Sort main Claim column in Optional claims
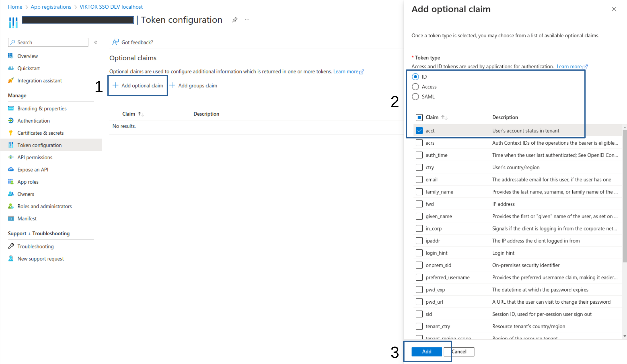This screenshot has height=364, width=627. [x=141, y=114]
